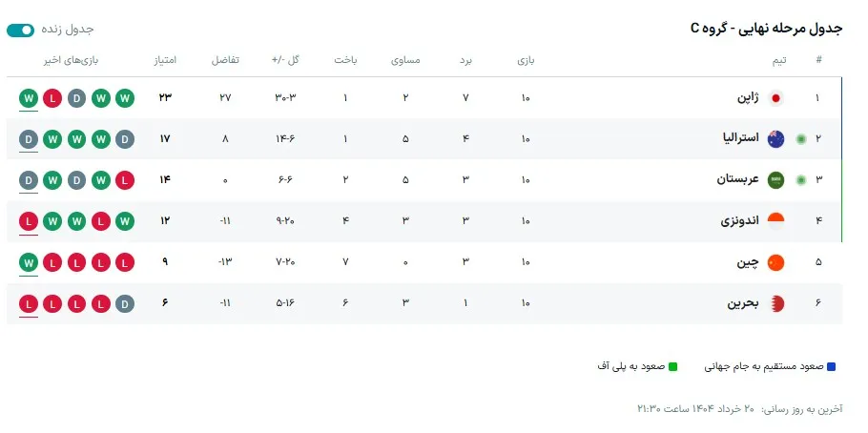Click the Japan flag icon
The image size is (868, 433).
click(775, 98)
